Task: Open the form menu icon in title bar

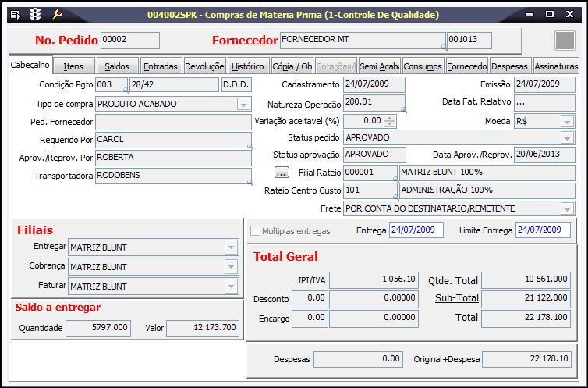Action: tap(16, 15)
